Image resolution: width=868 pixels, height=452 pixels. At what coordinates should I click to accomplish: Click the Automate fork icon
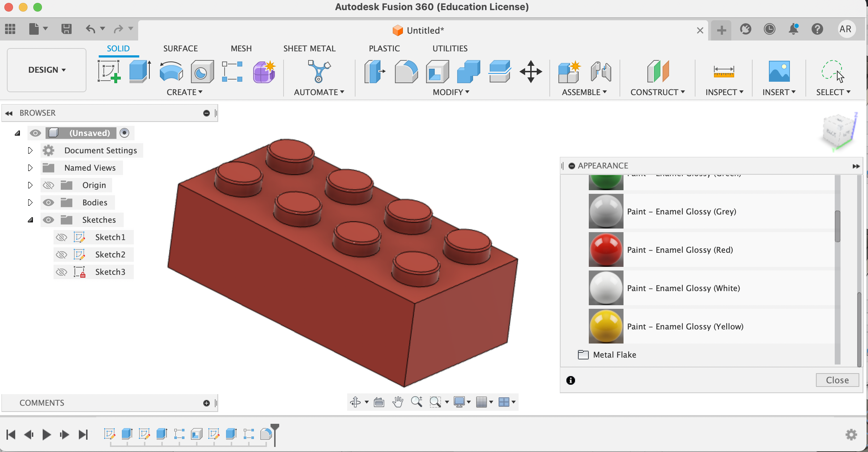click(319, 71)
